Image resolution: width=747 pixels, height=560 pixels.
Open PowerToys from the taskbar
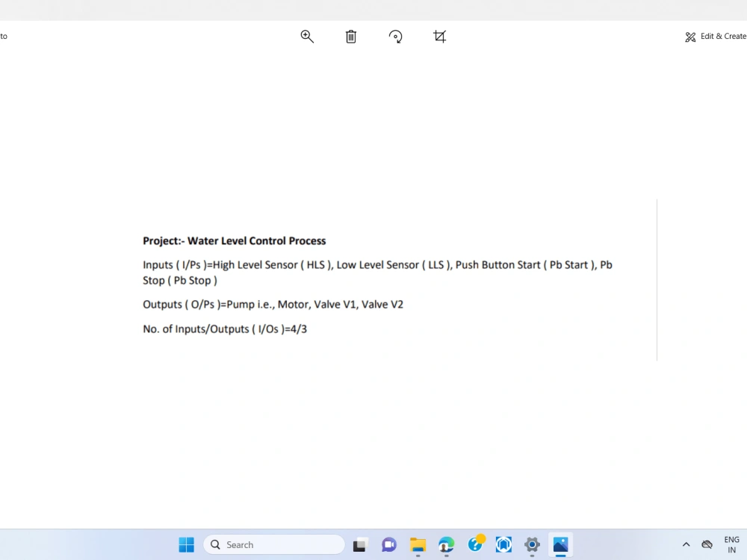(x=503, y=544)
